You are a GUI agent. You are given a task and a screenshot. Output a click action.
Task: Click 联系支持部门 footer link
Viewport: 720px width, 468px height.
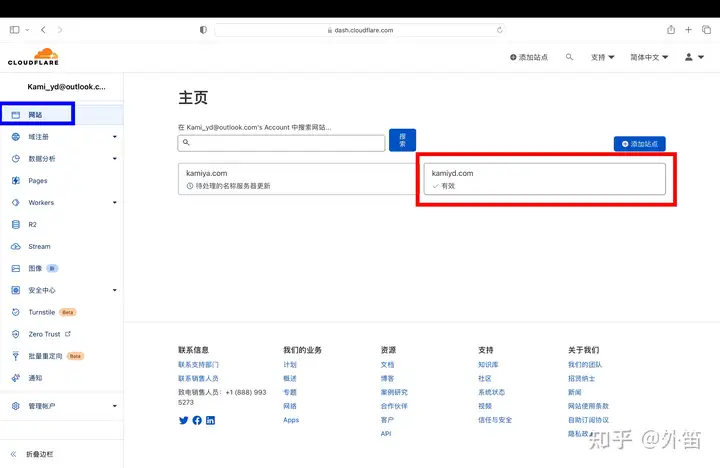[198, 365]
